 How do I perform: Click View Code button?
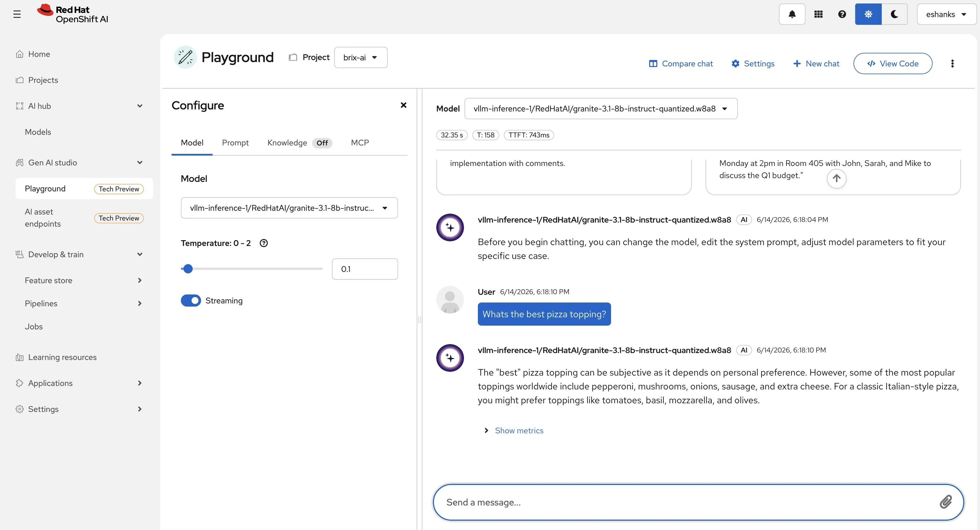click(x=892, y=64)
